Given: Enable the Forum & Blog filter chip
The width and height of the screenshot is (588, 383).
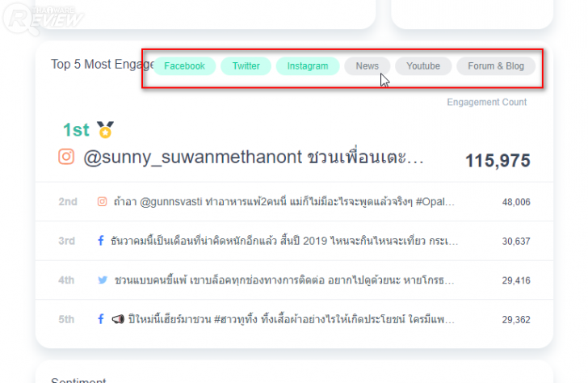Looking at the screenshot, I should pos(496,66).
